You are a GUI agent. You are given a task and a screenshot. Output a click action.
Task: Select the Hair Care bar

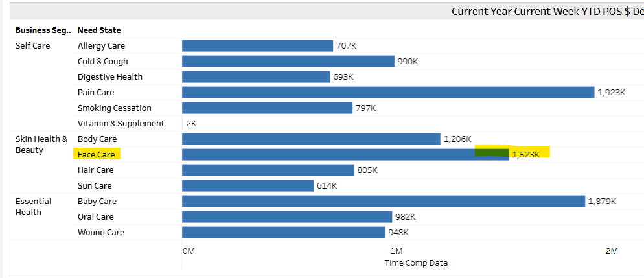268,170
